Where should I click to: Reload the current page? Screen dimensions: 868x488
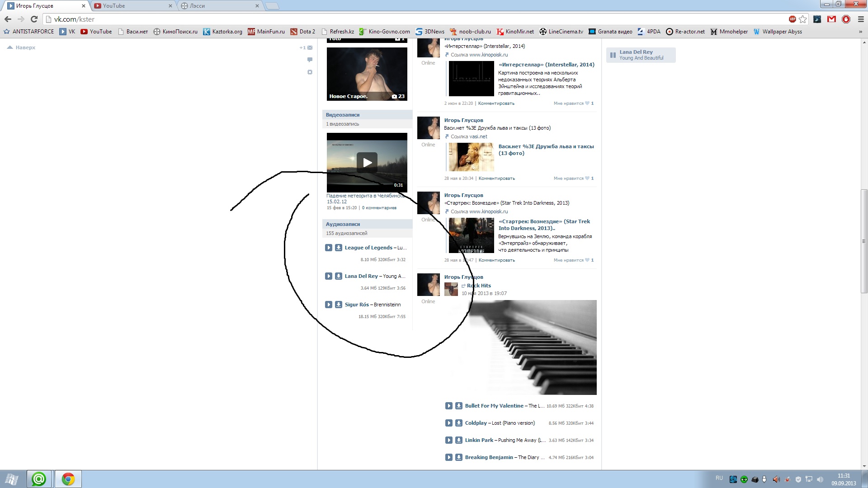(x=34, y=19)
